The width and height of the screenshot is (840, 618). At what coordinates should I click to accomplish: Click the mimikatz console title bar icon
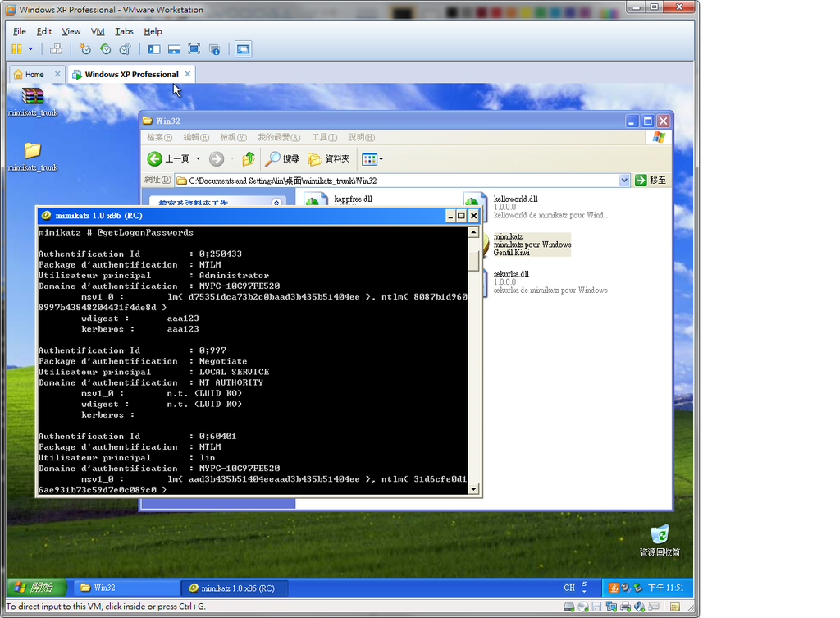(x=46, y=216)
